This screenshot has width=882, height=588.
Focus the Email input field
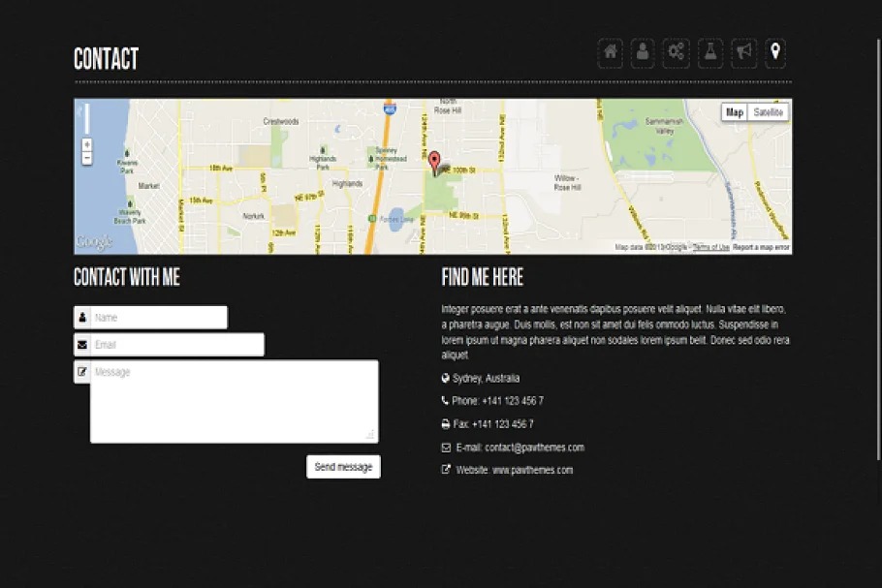(177, 345)
